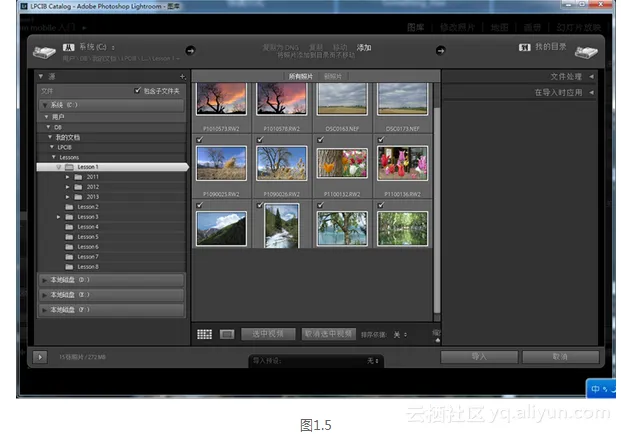The height and width of the screenshot is (434, 621).
Task: Click the Lesson 3 folder icon
Action: click(x=69, y=217)
